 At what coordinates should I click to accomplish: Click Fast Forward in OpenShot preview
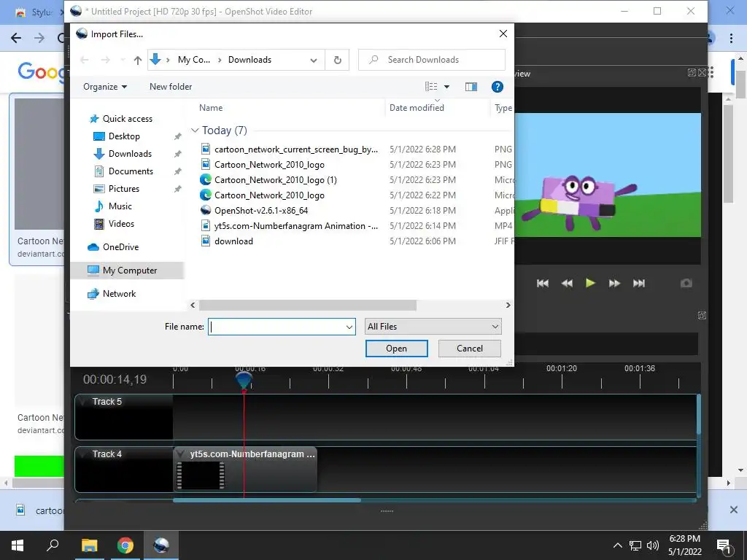click(614, 284)
